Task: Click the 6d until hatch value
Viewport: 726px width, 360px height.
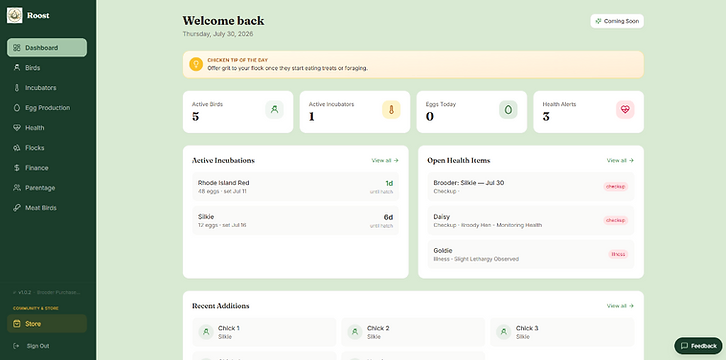Action: point(388,217)
